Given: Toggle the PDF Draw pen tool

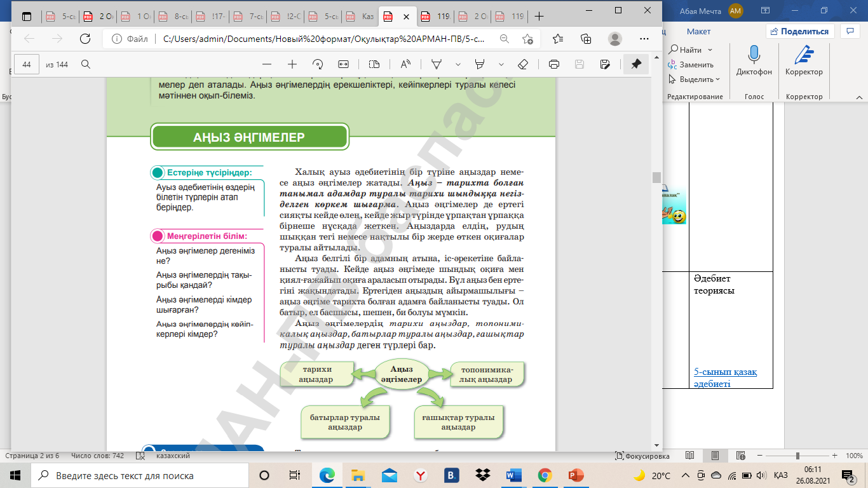Looking at the screenshot, I should point(437,64).
